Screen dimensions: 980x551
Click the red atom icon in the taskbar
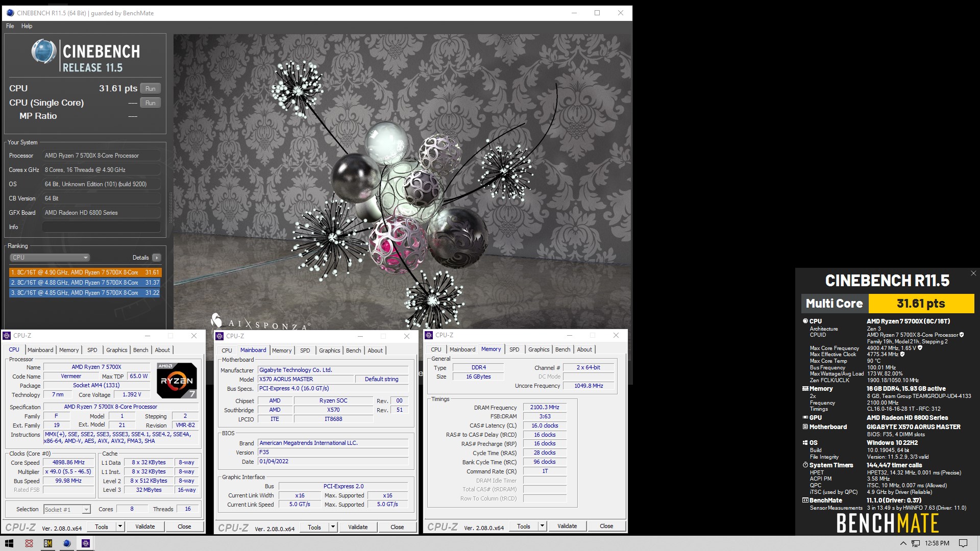coord(29,543)
